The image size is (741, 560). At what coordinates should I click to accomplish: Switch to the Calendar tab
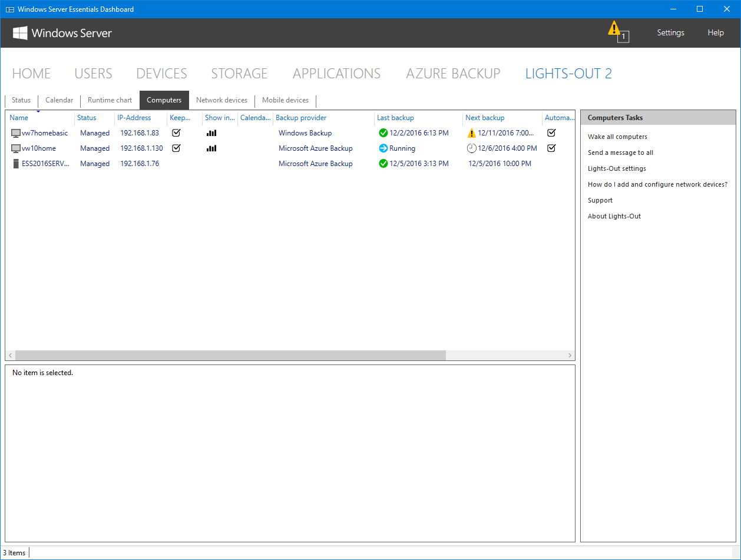(x=59, y=100)
